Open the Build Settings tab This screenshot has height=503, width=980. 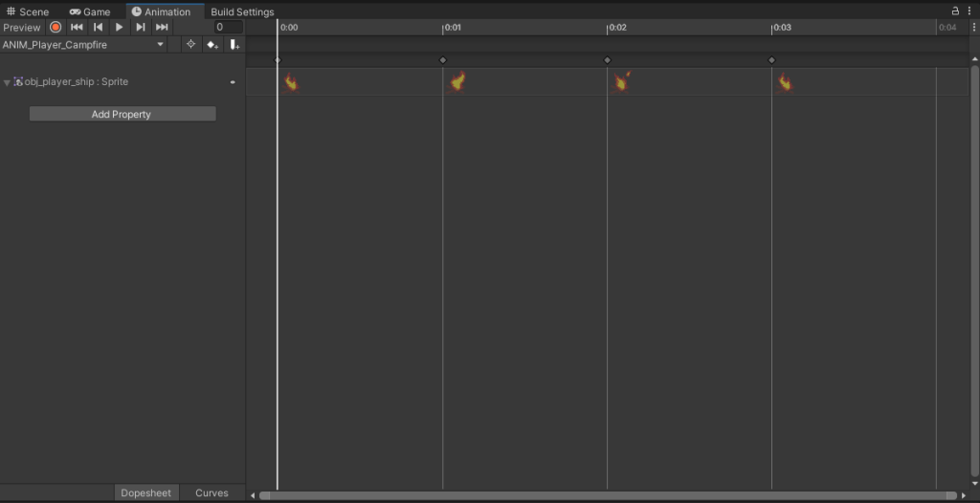click(242, 11)
